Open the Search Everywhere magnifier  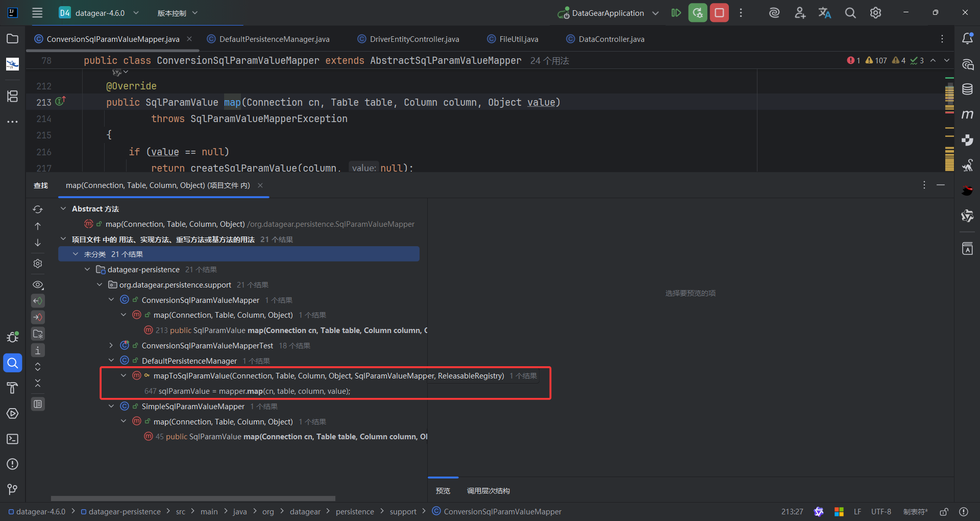[850, 13]
